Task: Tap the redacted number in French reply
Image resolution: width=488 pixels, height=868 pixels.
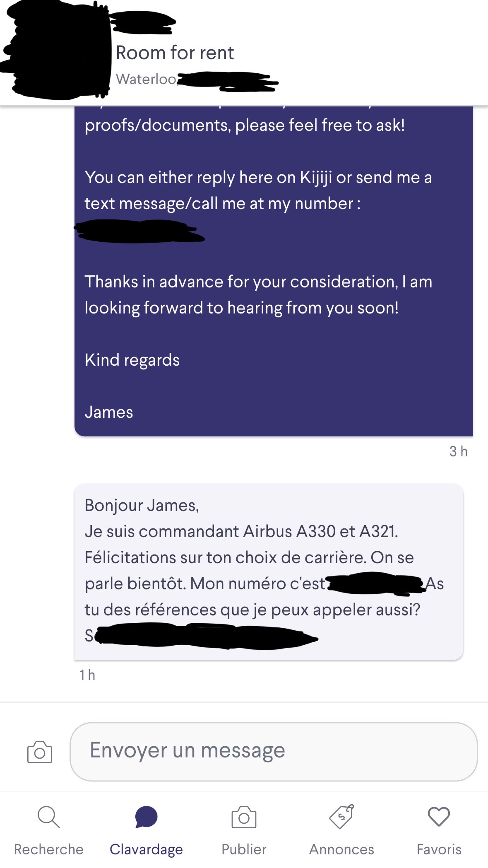Action: click(375, 583)
